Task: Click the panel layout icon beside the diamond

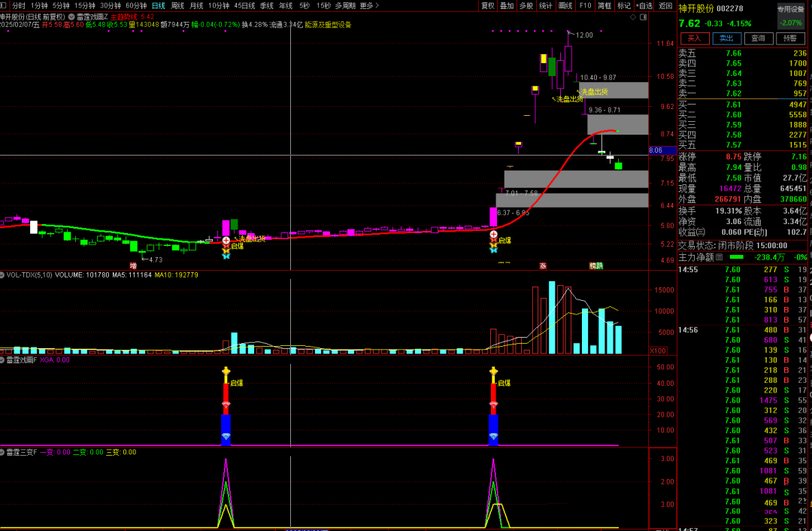Action: pos(644,16)
